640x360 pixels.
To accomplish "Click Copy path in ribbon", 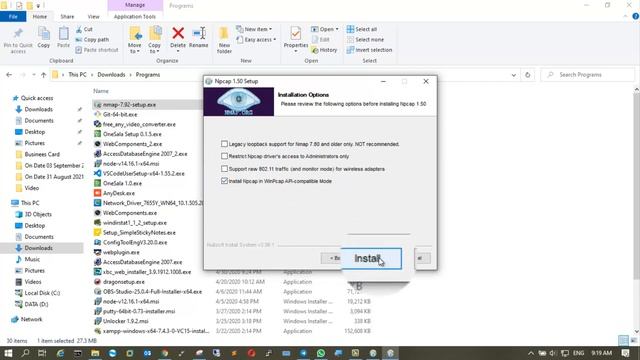I will (92, 40).
